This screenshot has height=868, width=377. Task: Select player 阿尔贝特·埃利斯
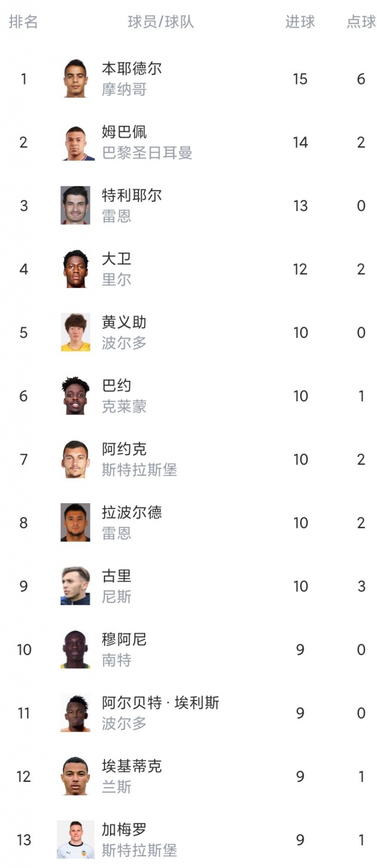click(x=160, y=702)
